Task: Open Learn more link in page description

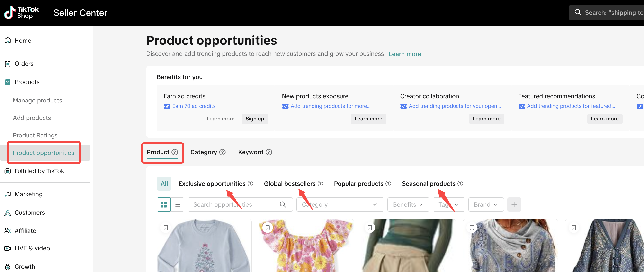Action: pyautogui.click(x=405, y=54)
